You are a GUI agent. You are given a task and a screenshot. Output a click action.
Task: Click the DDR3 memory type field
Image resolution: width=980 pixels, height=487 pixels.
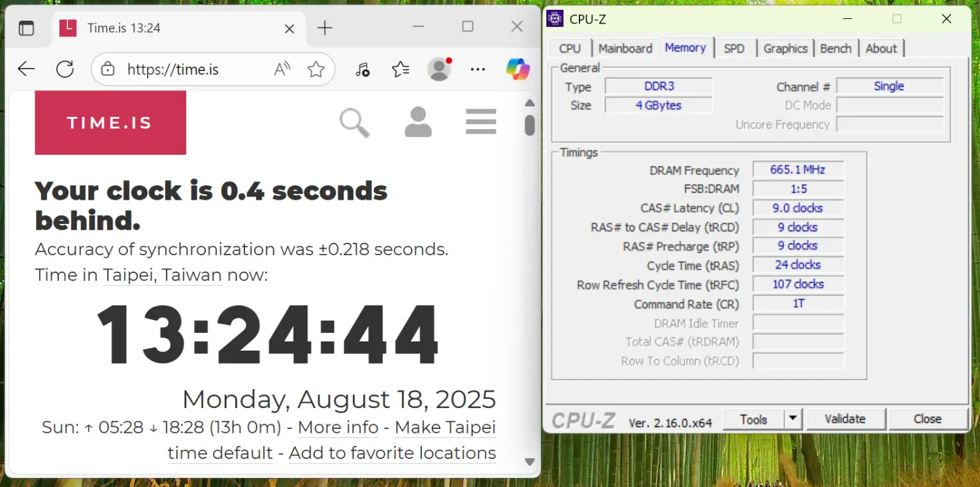pyautogui.click(x=658, y=86)
